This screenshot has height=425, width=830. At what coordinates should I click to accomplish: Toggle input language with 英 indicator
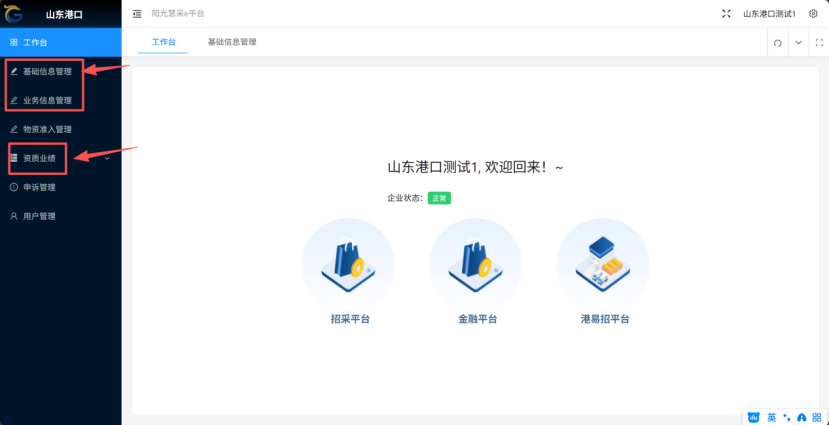(x=771, y=416)
